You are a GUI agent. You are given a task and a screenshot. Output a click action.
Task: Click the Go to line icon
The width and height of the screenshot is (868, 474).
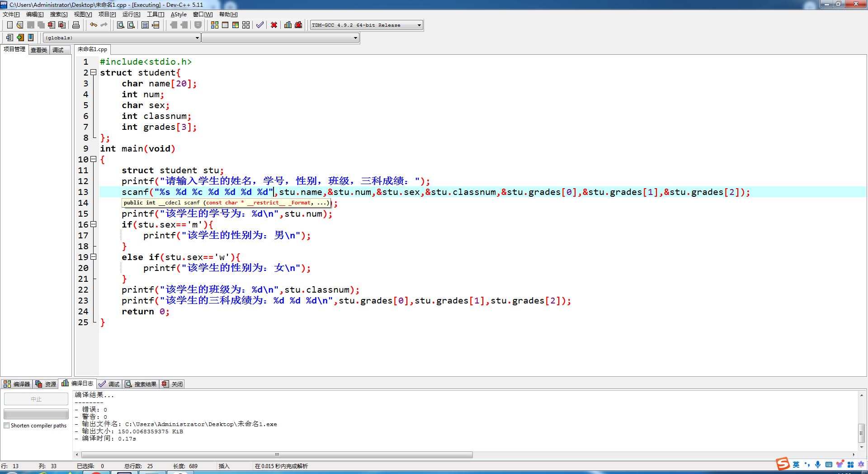click(x=156, y=25)
